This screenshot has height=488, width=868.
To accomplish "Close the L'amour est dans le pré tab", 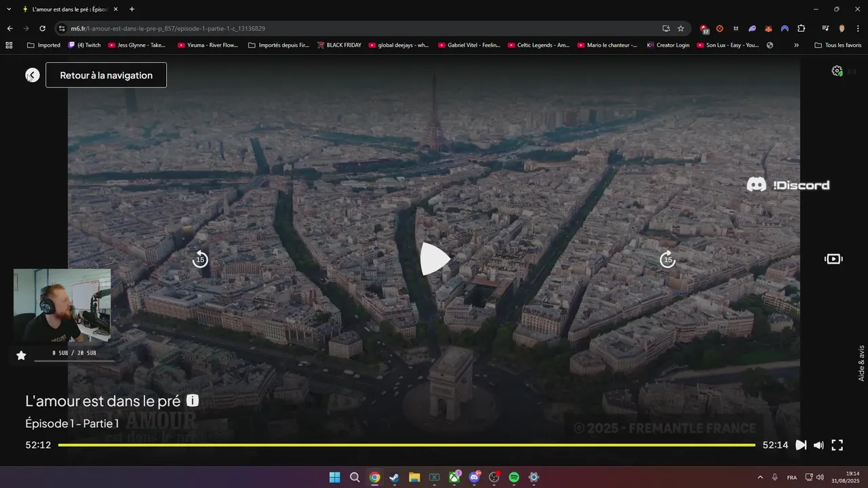I will click(x=116, y=9).
